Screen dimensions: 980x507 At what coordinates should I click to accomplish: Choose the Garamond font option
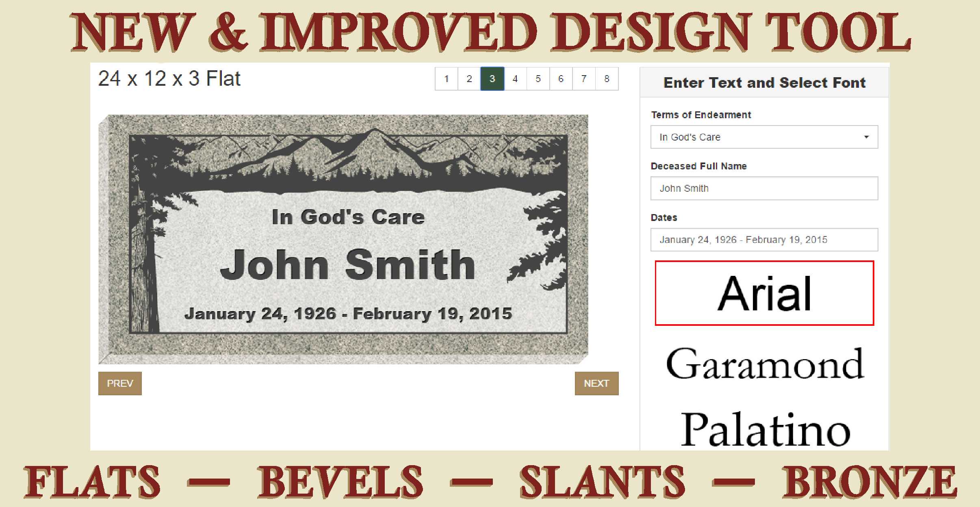(x=764, y=364)
